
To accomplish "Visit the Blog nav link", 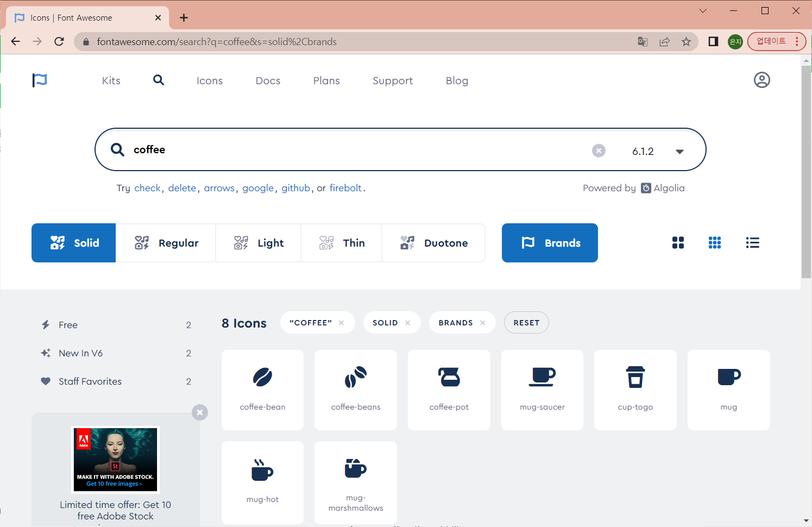I will pyautogui.click(x=457, y=81).
